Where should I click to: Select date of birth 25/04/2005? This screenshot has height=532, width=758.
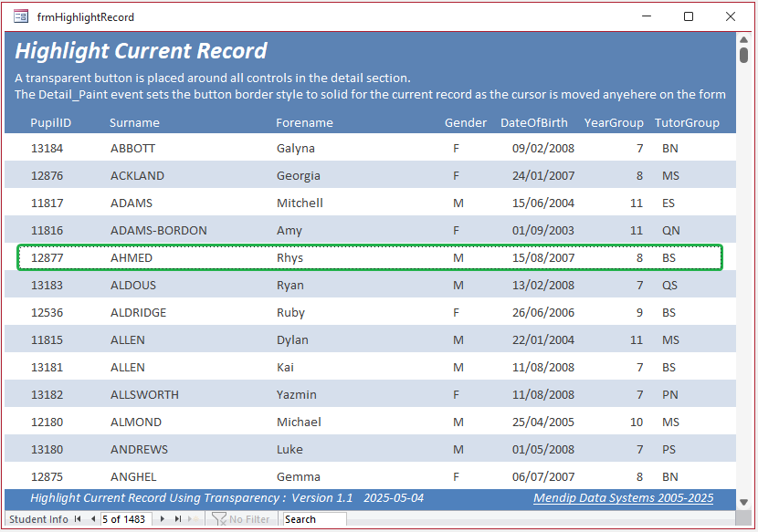[x=543, y=422]
